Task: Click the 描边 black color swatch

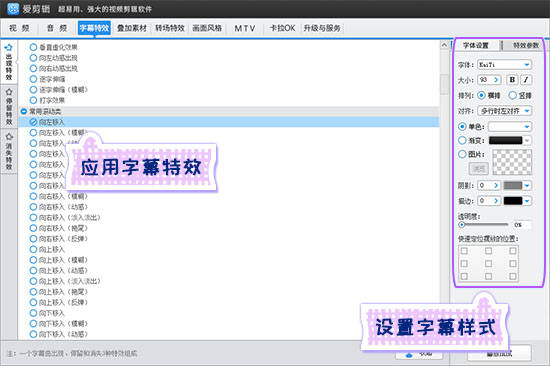Action: click(513, 201)
